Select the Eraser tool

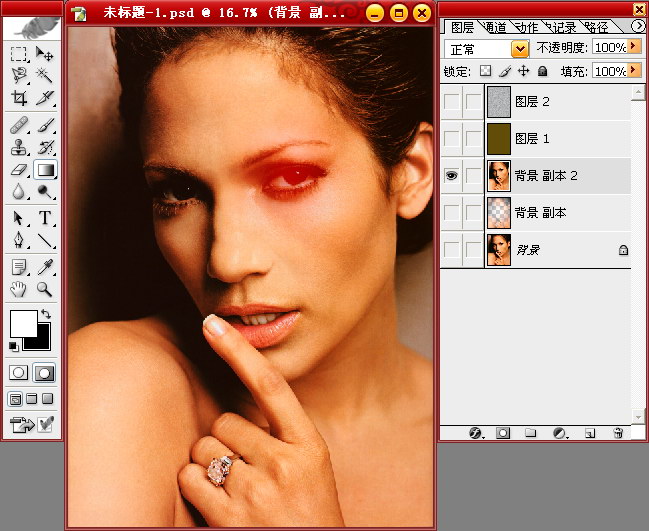19,170
